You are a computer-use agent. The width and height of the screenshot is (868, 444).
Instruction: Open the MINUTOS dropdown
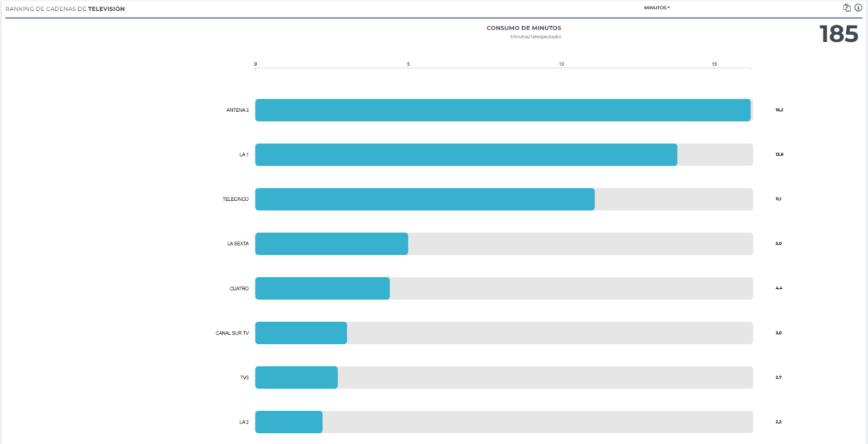pyautogui.click(x=657, y=8)
